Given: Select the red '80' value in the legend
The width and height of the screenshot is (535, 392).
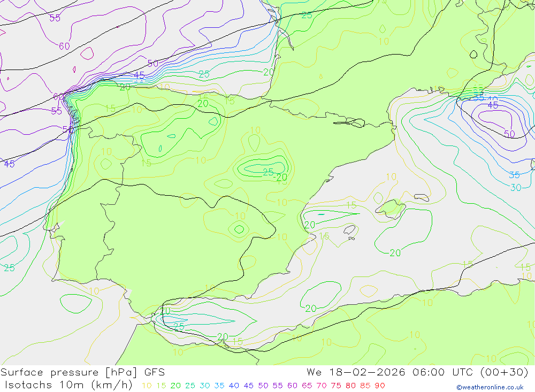Looking at the screenshot, I should click(x=351, y=386).
